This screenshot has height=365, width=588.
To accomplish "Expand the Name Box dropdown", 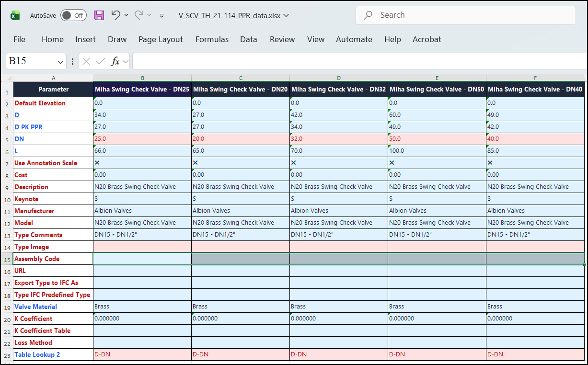I will click(x=61, y=61).
